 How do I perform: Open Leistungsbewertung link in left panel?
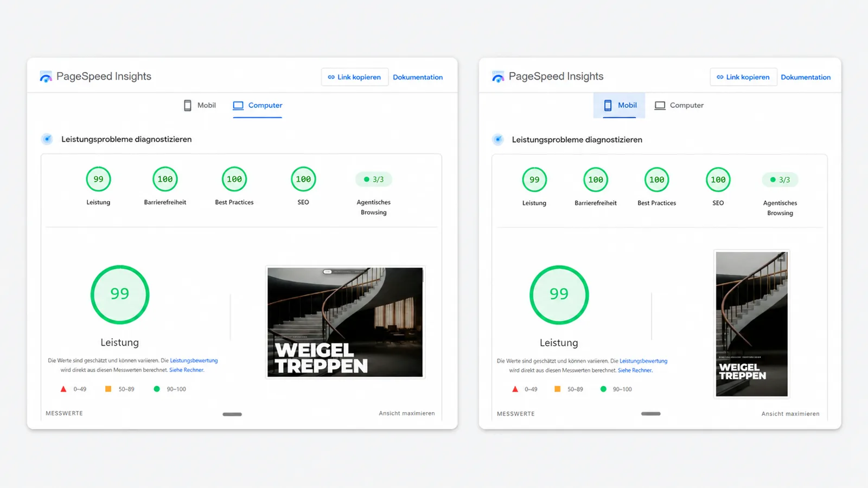[x=194, y=361]
